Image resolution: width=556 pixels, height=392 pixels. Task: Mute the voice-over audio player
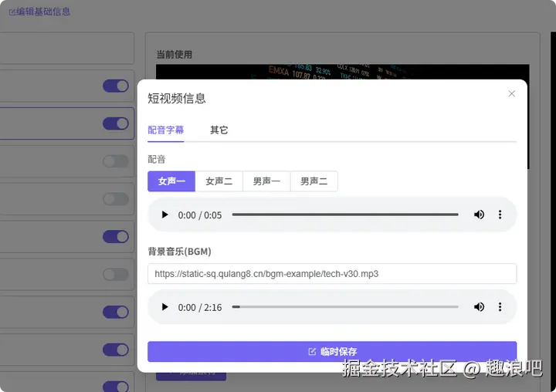[479, 215]
